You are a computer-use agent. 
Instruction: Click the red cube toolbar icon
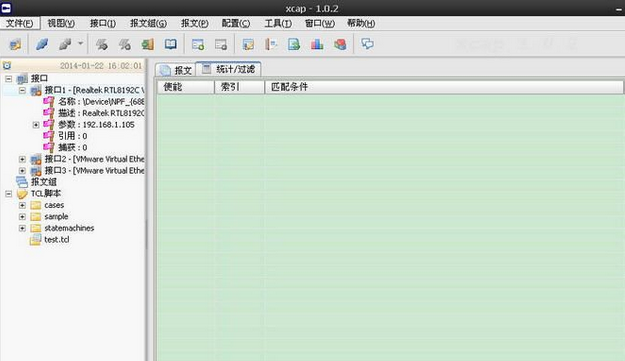340,44
